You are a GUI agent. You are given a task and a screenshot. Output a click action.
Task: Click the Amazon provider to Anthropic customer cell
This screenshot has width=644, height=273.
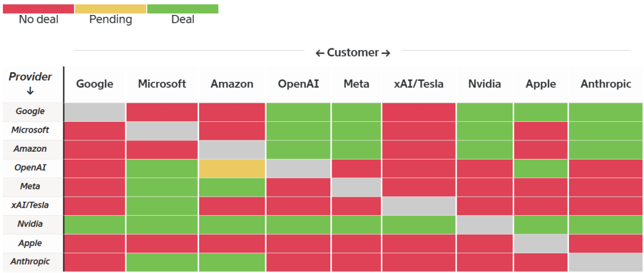(x=606, y=149)
